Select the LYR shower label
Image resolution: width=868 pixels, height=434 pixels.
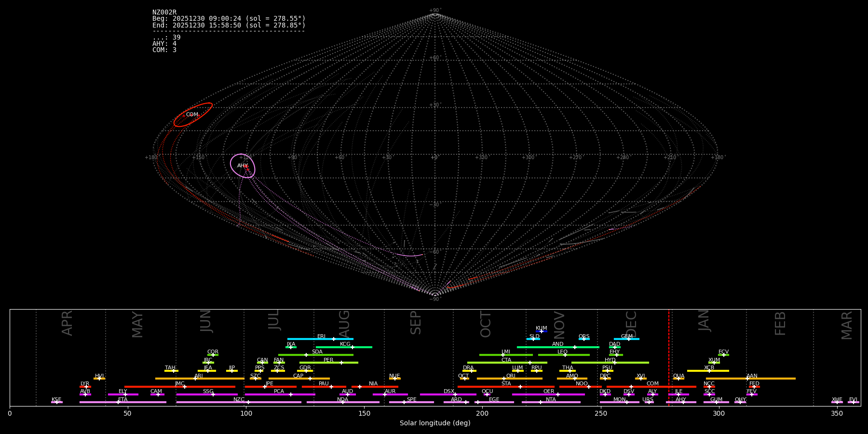85,384
